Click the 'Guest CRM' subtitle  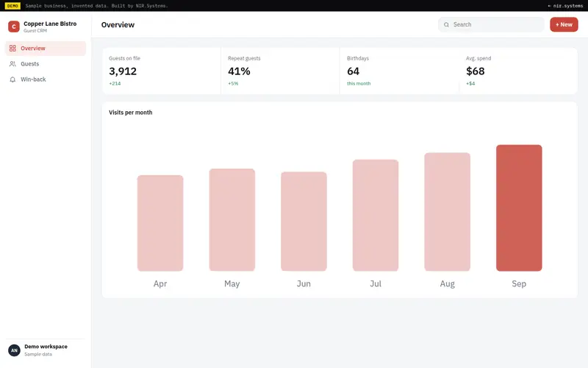pyautogui.click(x=35, y=31)
